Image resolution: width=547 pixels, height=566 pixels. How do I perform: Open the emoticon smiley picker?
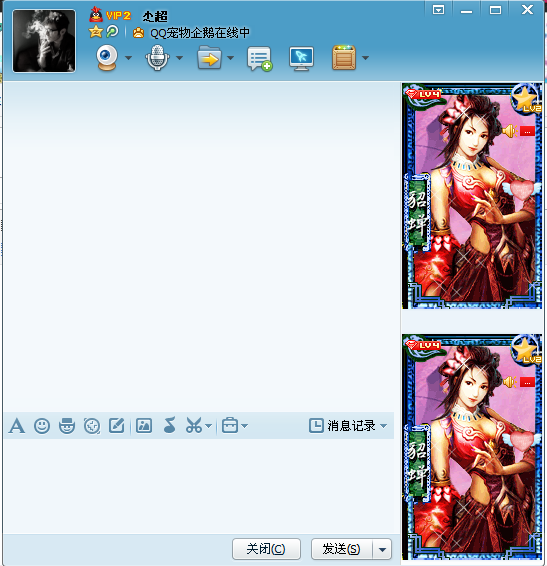(42, 426)
